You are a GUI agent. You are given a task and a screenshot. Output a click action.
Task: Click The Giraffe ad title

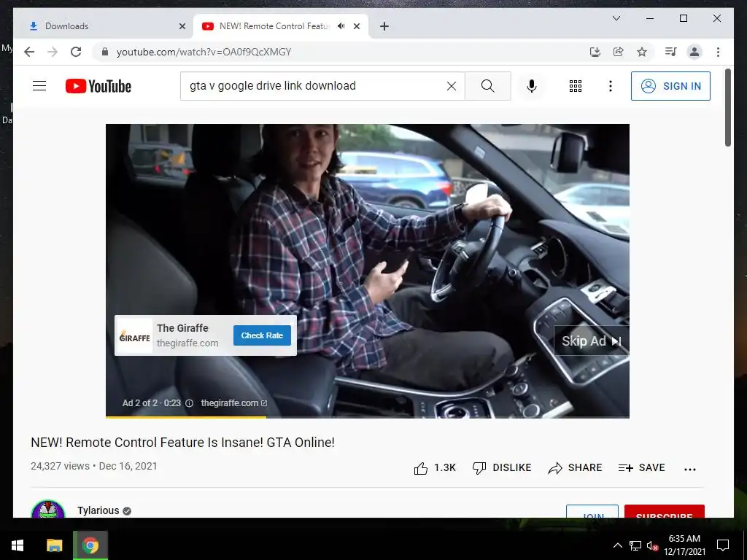pyautogui.click(x=182, y=328)
